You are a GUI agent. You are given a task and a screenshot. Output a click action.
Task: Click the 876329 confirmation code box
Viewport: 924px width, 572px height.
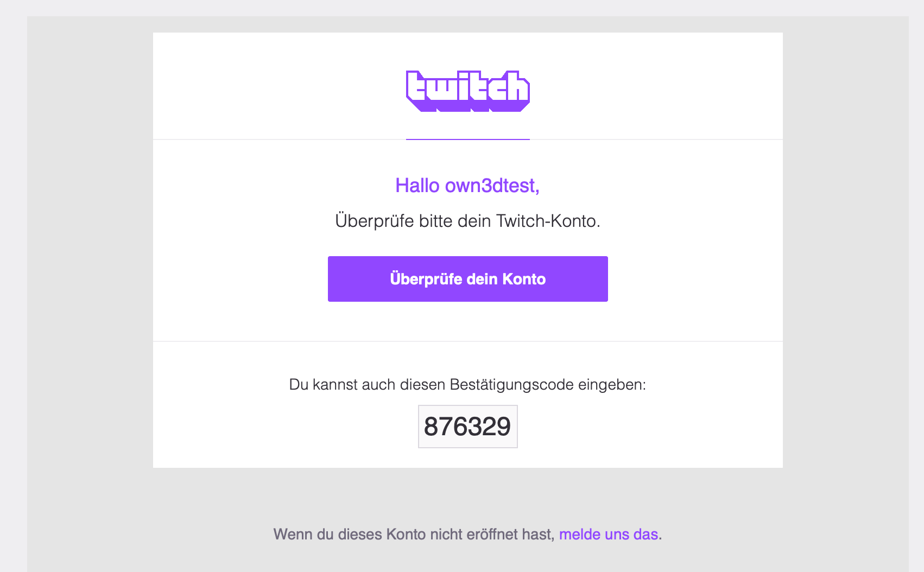(467, 427)
